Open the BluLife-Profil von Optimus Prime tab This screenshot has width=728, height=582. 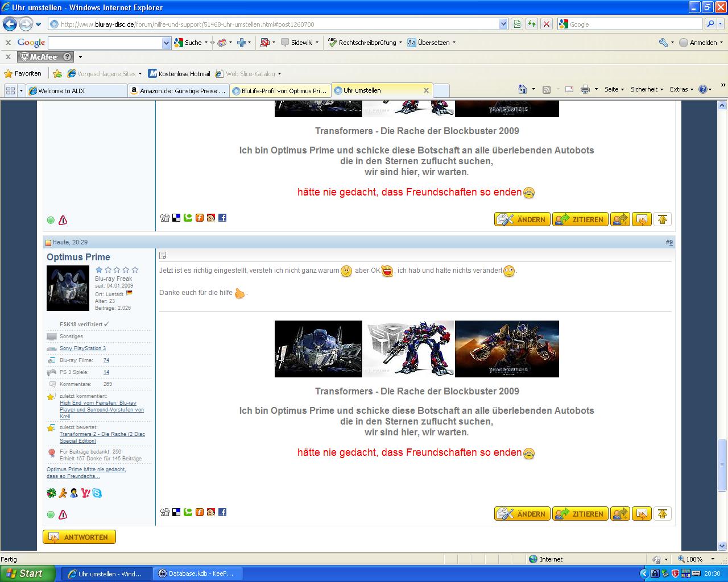tap(280, 90)
